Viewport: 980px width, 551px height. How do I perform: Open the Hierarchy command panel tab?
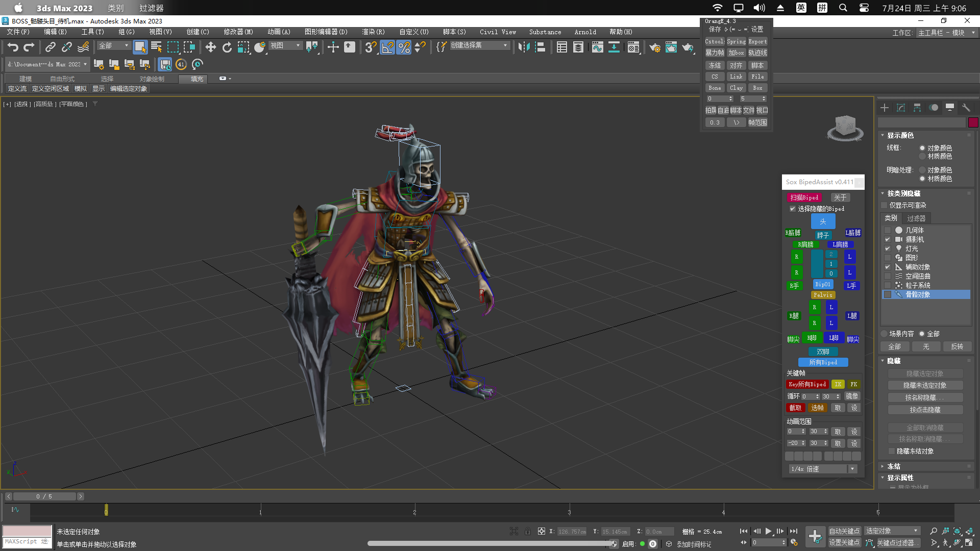[917, 108]
